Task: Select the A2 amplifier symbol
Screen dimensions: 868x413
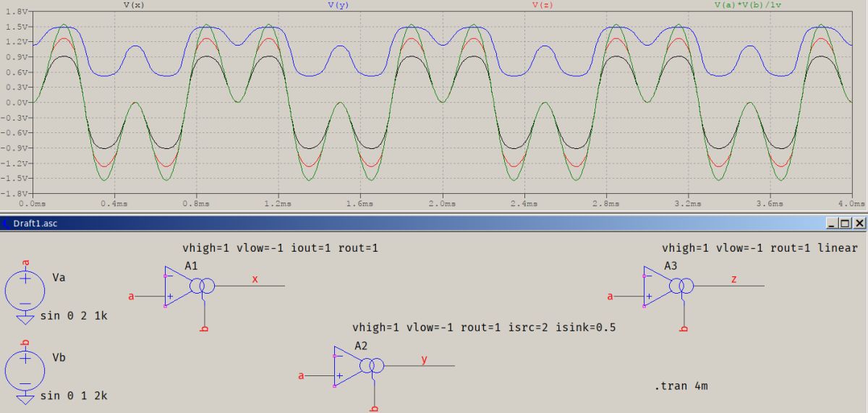Action: (x=357, y=367)
